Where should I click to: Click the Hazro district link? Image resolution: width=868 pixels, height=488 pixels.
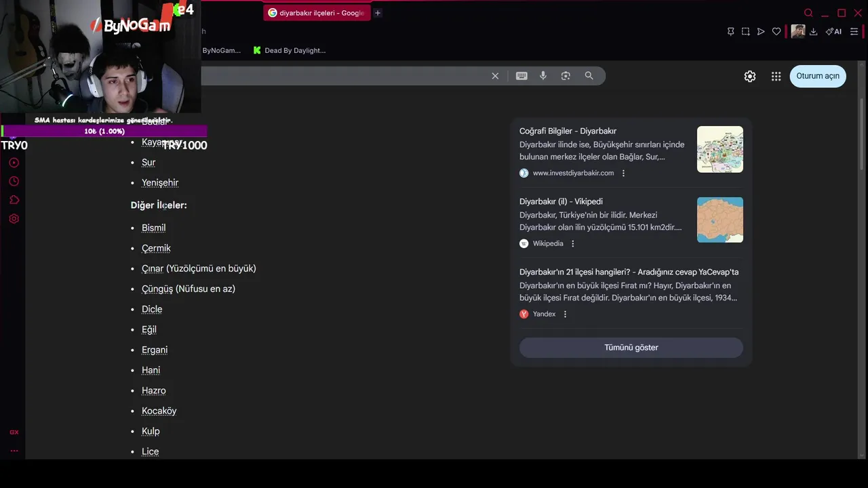(x=154, y=391)
